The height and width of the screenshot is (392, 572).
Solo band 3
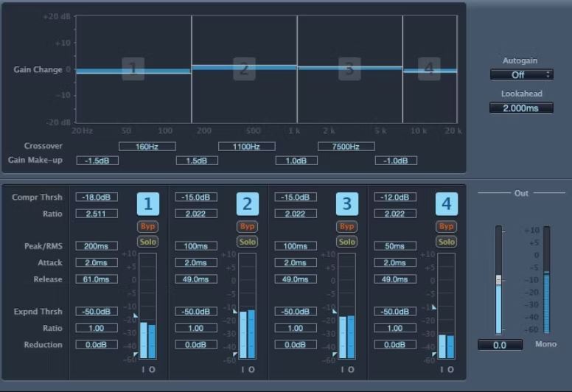click(x=347, y=242)
